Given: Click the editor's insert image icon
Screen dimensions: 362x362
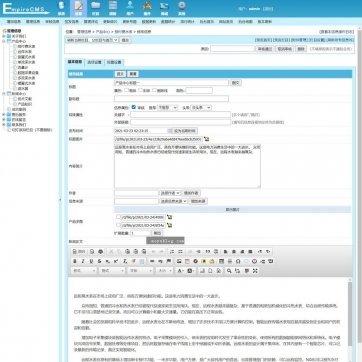Looking at the screenshot, I should [x=179, y=261].
